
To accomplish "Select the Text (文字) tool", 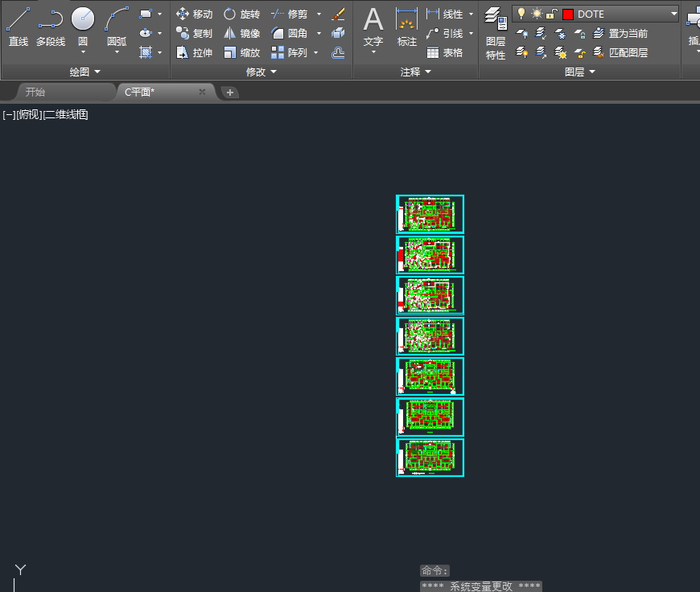I will tap(373, 26).
